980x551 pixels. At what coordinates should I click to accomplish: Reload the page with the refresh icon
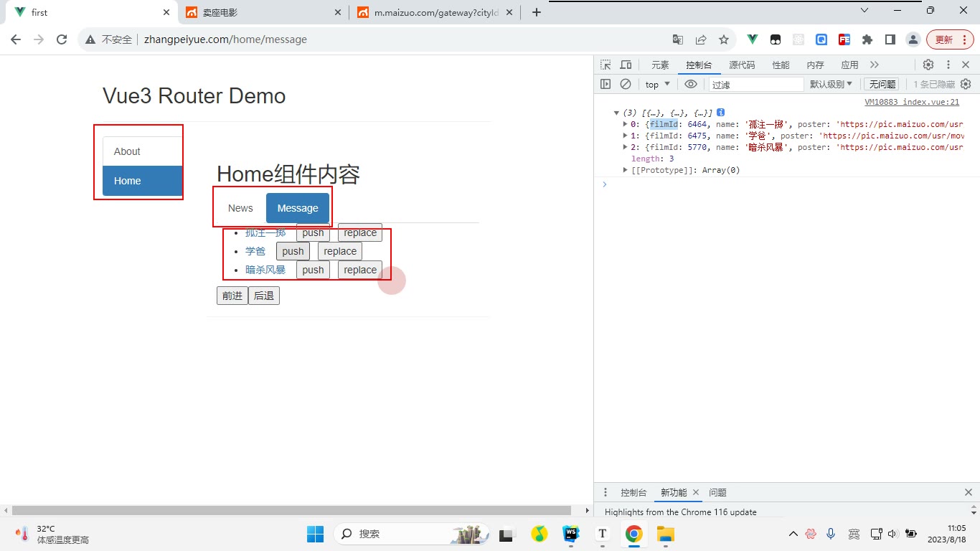tap(62, 39)
